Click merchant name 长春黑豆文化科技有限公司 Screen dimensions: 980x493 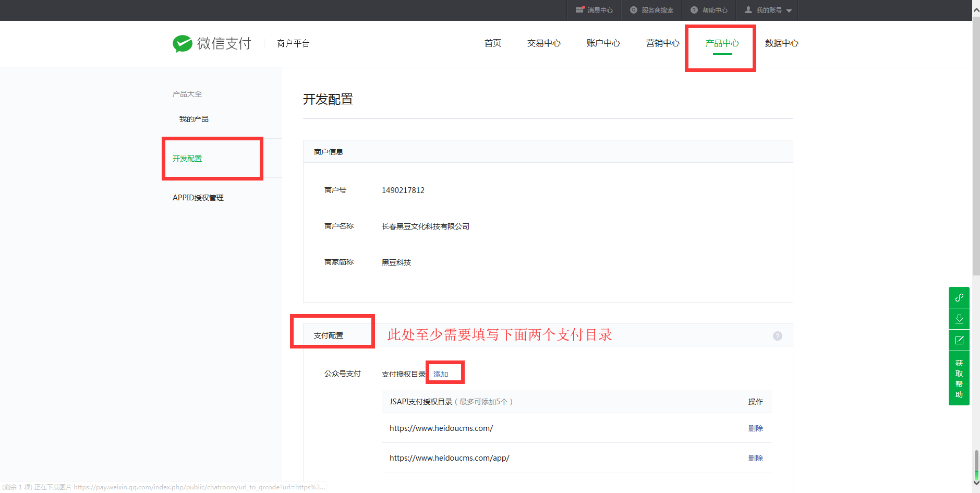pyautogui.click(x=426, y=226)
